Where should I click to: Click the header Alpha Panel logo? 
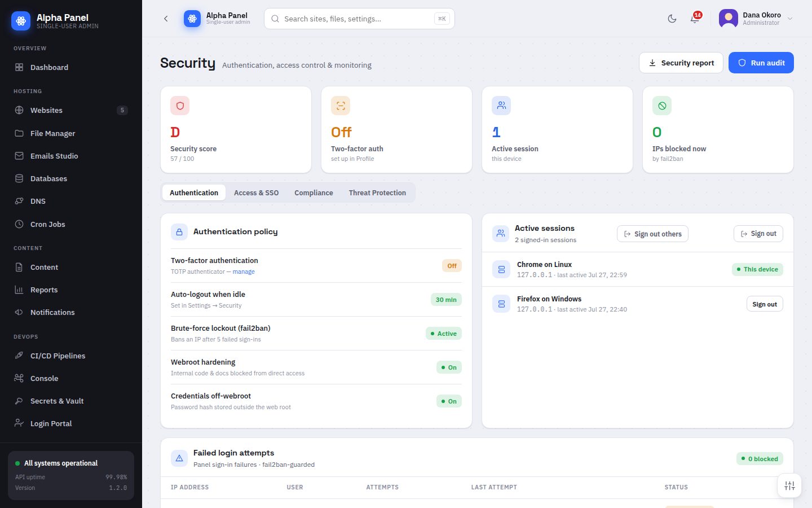(x=192, y=19)
